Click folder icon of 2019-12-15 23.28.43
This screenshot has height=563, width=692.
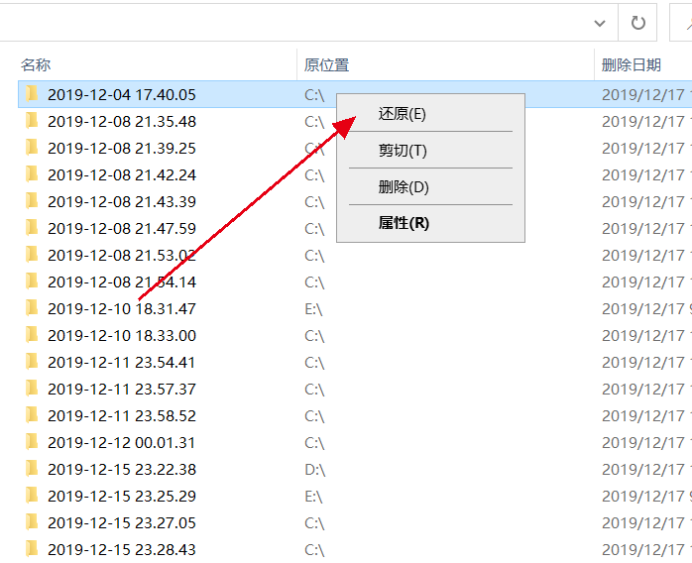click(32, 549)
